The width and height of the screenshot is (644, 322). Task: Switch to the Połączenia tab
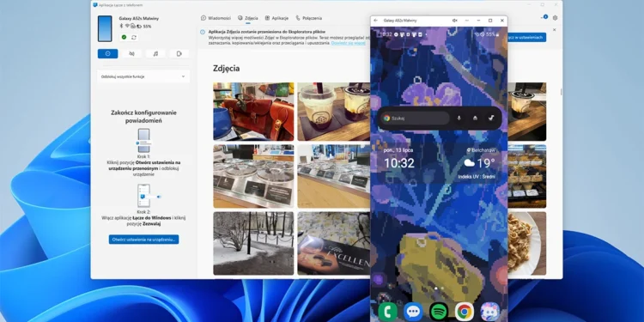[x=309, y=18]
